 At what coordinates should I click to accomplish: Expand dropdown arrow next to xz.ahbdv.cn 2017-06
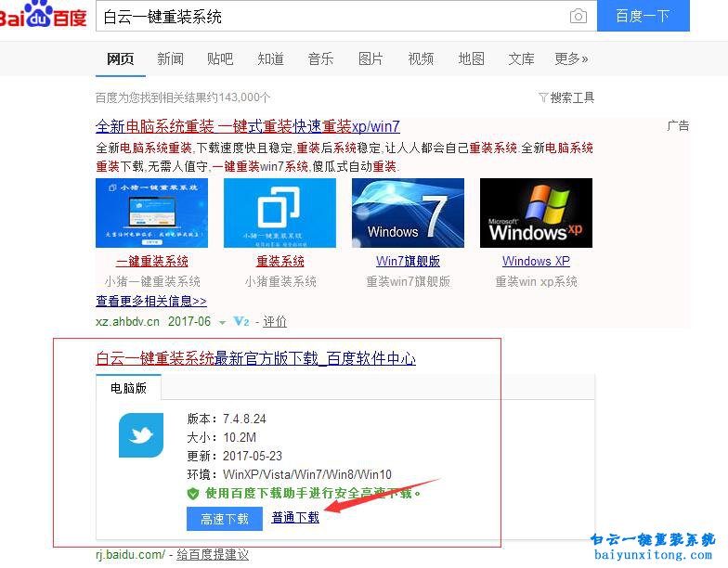pyautogui.click(x=223, y=323)
